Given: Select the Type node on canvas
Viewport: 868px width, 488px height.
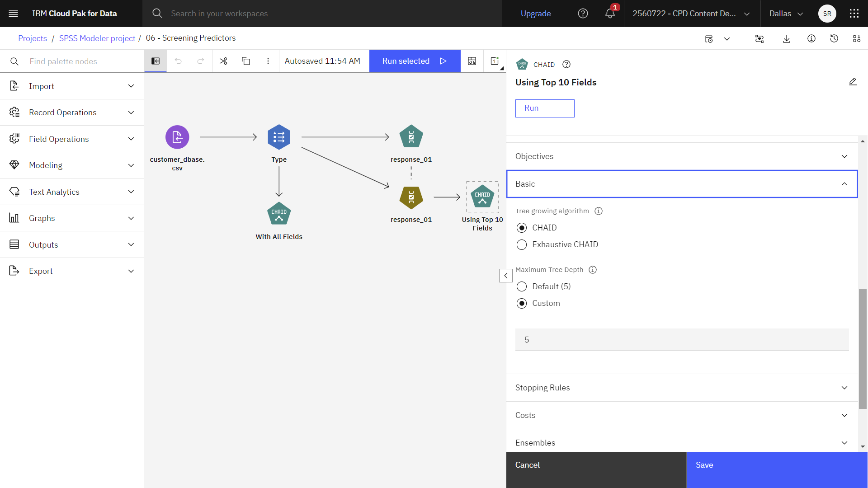Looking at the screenshot, I should [x=279, y=137].
